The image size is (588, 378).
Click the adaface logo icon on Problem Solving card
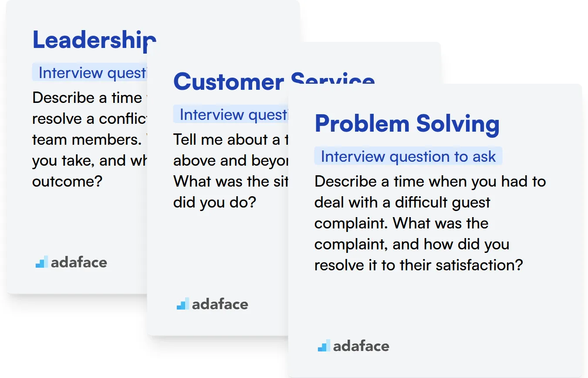(x=324, y=346)
